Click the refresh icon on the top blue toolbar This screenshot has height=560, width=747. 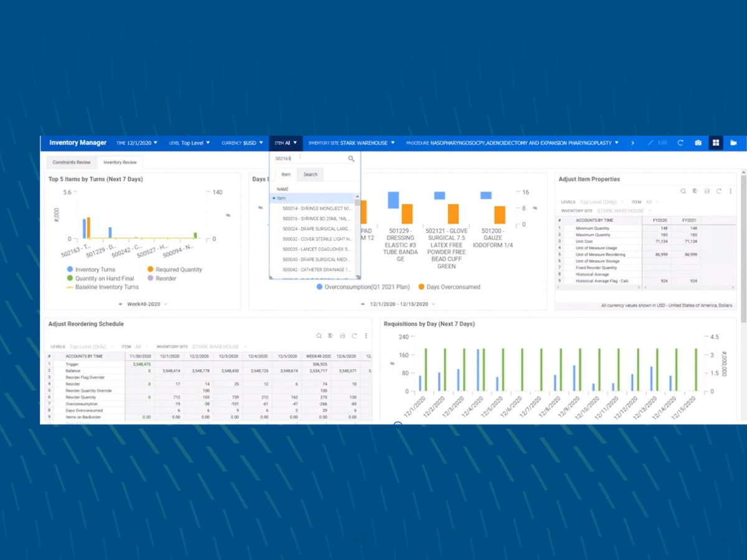(x=680, y=142)
